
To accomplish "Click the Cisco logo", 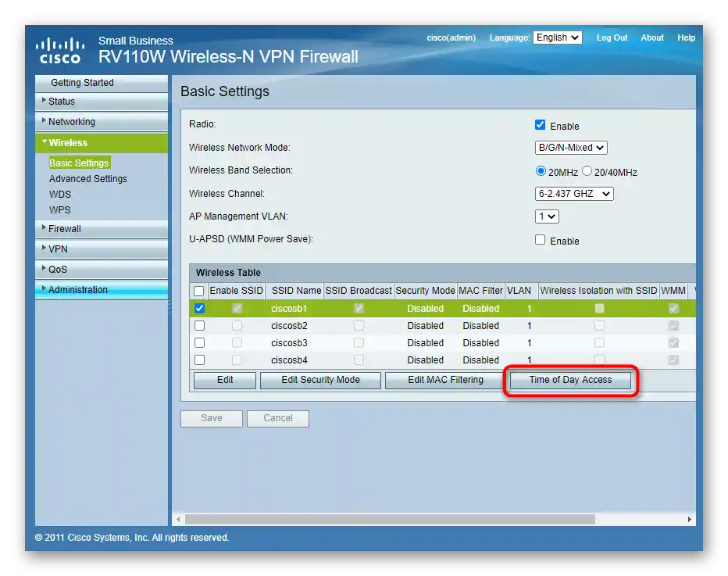I will pyautogui.click(x=60, y=50).
